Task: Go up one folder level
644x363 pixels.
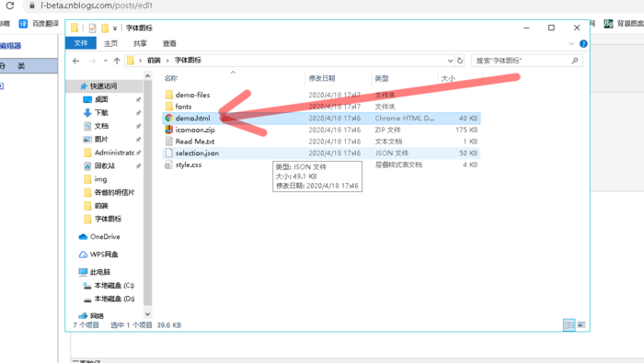Action: pyautogui.click(x=117, y=61)
